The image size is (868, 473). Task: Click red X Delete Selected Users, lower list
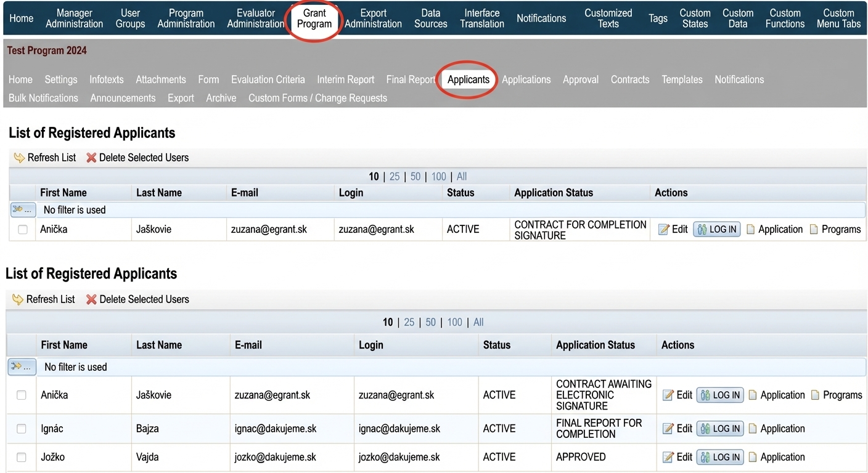click(91, 299)
